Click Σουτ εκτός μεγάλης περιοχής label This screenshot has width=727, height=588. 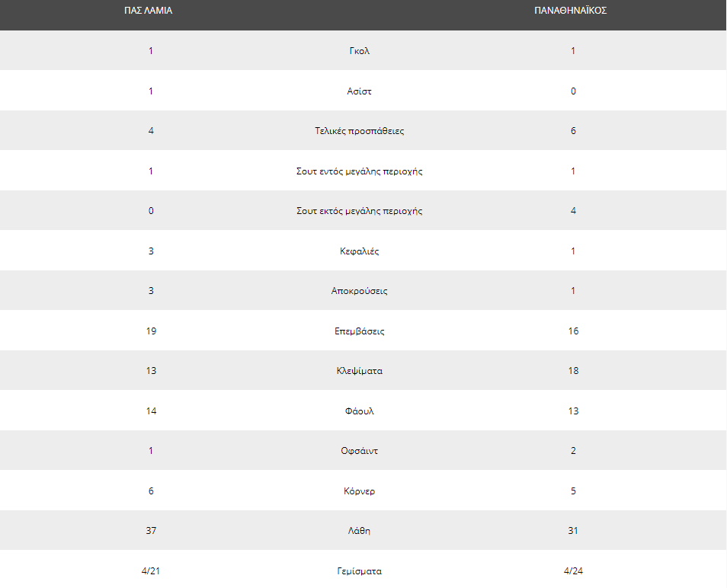coord(360,211)
